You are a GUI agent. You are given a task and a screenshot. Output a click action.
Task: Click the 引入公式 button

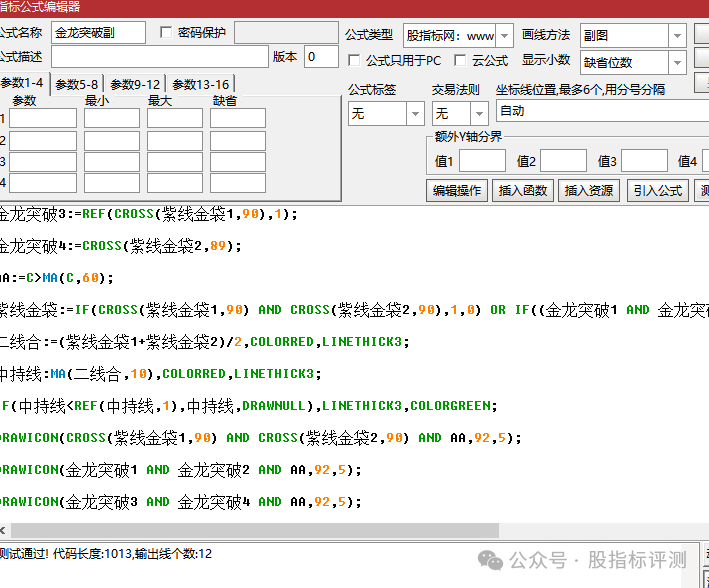tap(658, 190)
